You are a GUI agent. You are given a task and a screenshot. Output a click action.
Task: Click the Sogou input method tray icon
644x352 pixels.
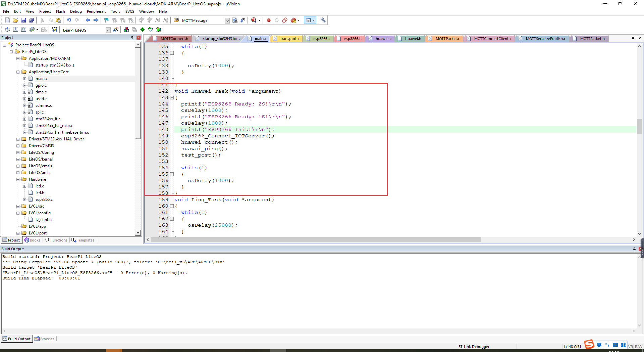coord(589,345)
